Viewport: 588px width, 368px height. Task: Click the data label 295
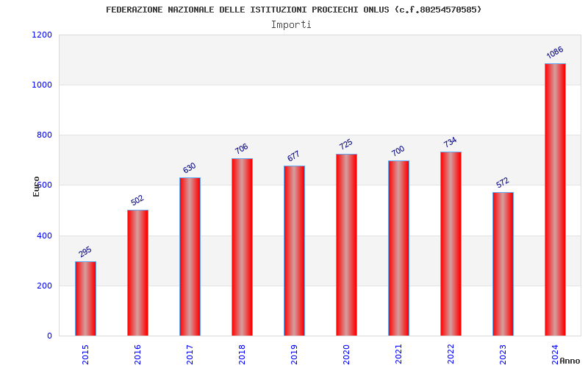tap(85, 252)
